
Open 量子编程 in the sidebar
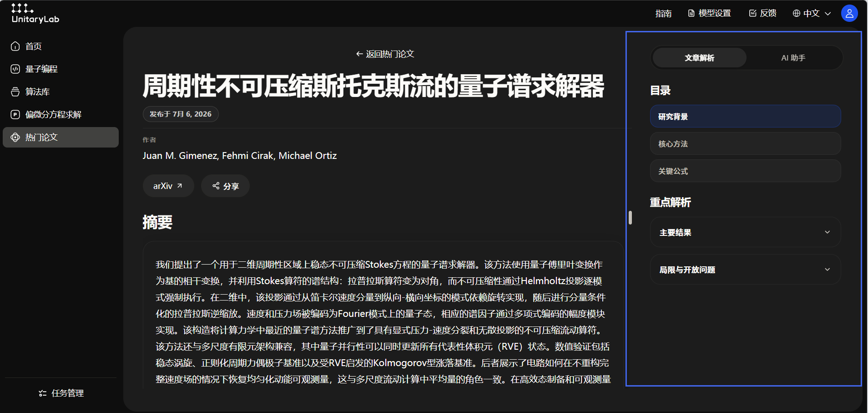point(61,69)
